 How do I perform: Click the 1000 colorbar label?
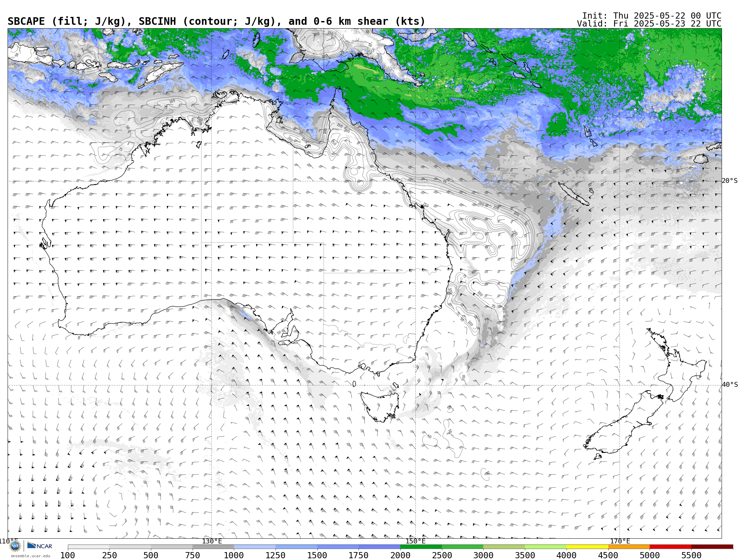(x=234, y=555)
